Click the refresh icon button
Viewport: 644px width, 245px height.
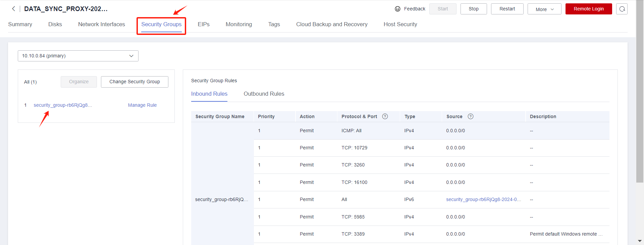[622, 9]
